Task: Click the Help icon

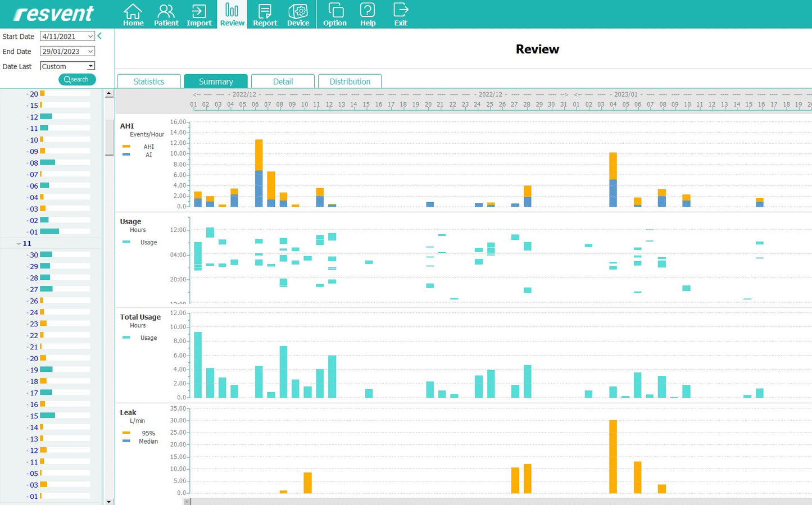Action: [x=368, y=15]
